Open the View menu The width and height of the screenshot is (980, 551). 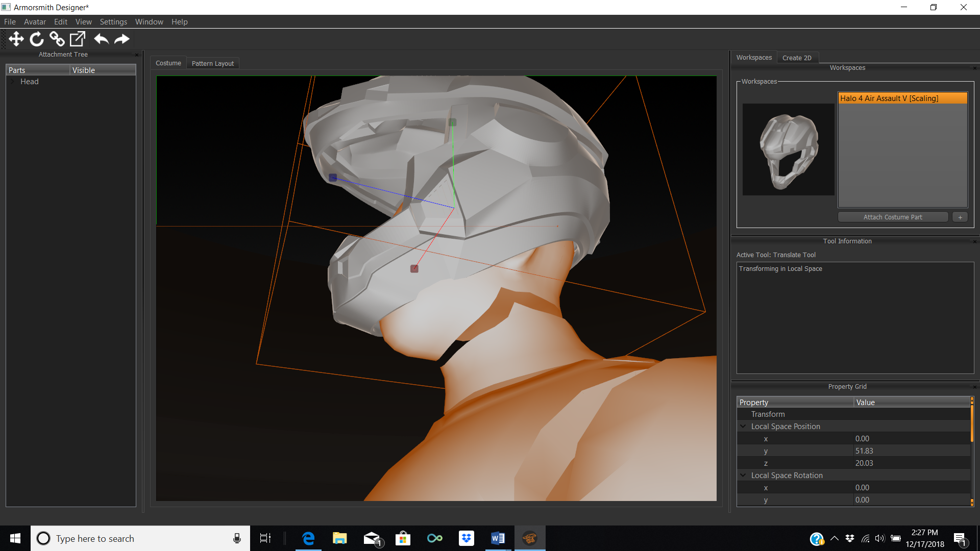(x=84, y=22)
